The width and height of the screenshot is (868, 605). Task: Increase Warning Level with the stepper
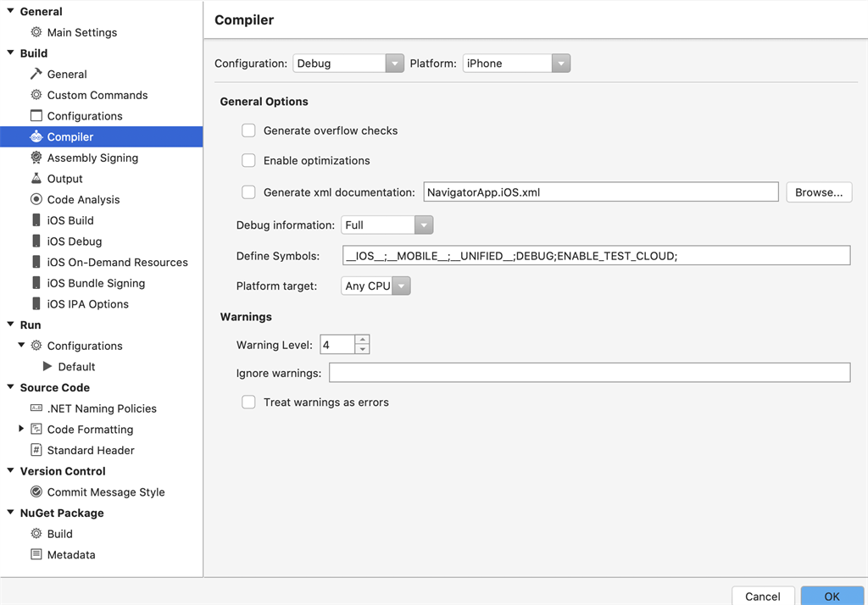363,340
